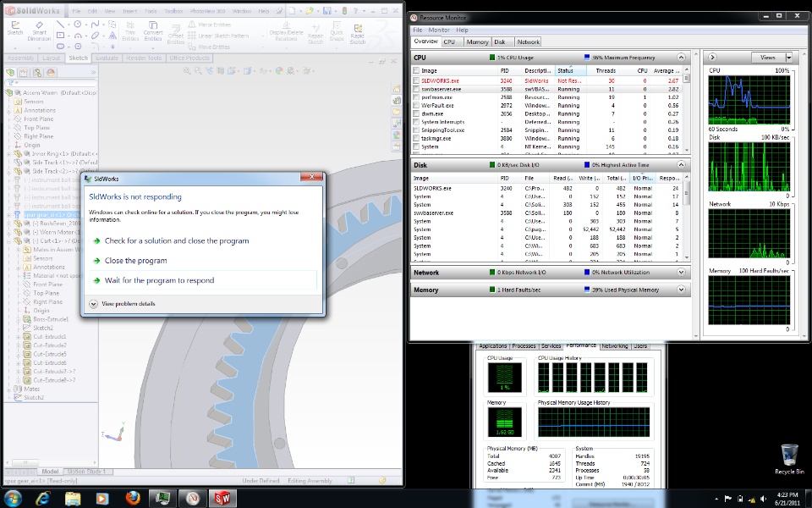
Task: Open the Recycle Bin desktop icon
Action: 789,459
